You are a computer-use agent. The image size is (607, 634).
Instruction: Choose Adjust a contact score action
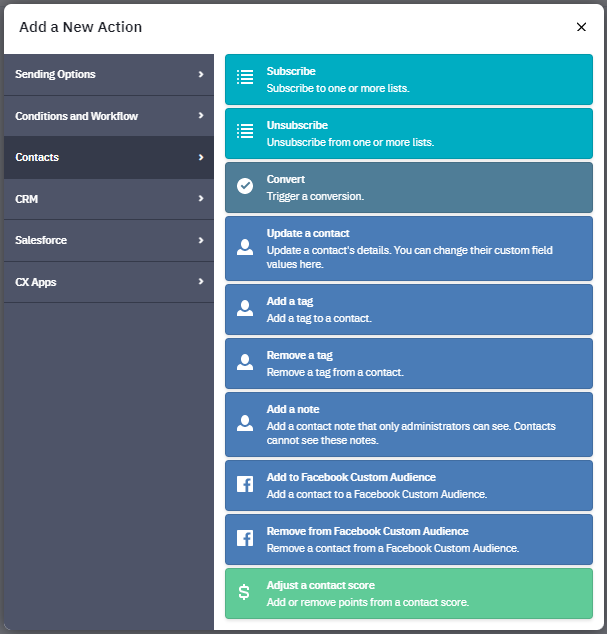click(x=409, y=594)
